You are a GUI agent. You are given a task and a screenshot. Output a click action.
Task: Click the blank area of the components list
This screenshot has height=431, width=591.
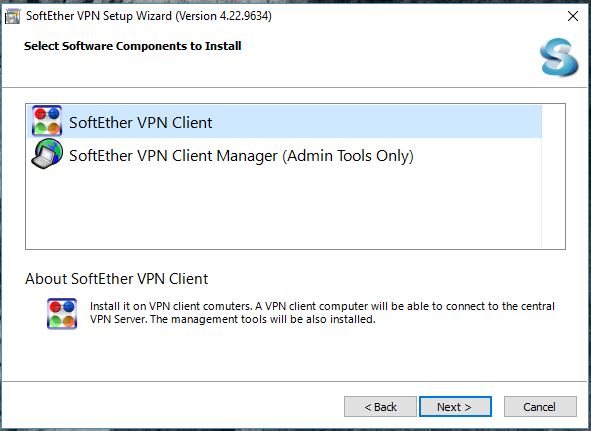285,209
